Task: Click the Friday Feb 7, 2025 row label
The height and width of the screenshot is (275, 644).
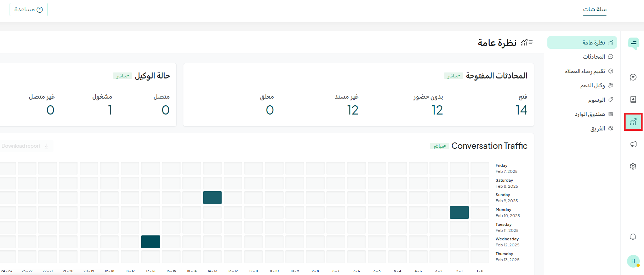Action: [x=507, y=168]
